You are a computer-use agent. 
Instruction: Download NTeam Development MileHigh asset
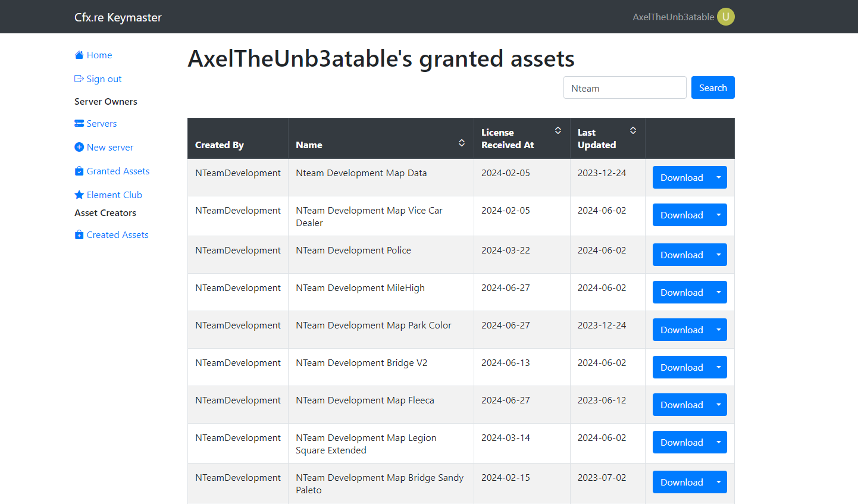[682, 292]
